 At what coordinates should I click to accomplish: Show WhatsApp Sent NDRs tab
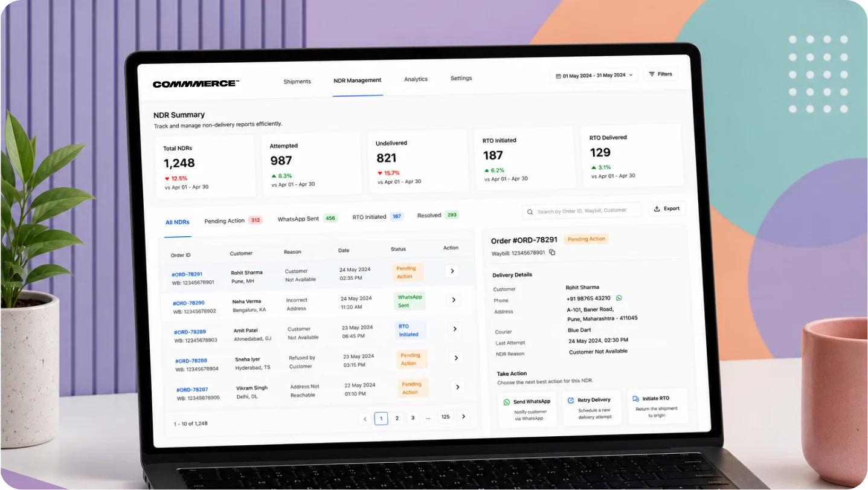307,219
